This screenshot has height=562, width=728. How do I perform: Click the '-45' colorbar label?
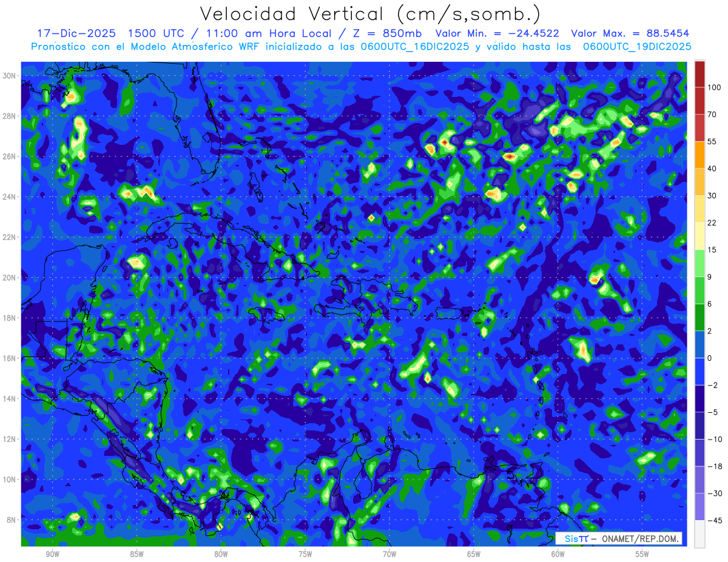[x=713, y=520]
